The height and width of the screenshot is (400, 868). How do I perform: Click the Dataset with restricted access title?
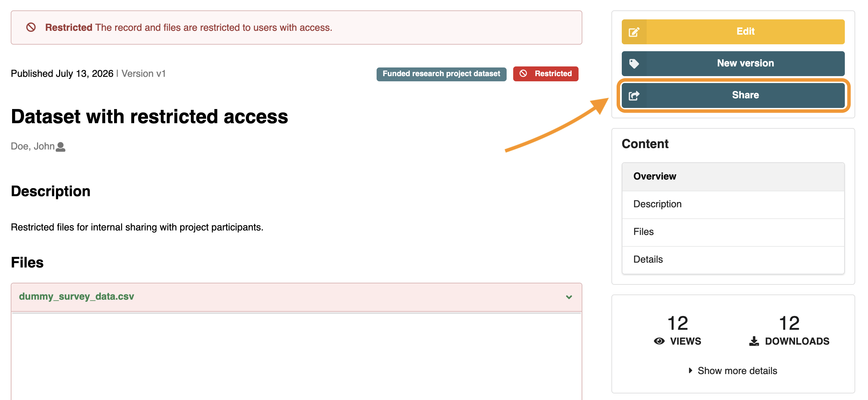pyautogui.click(x=149, y=117)
